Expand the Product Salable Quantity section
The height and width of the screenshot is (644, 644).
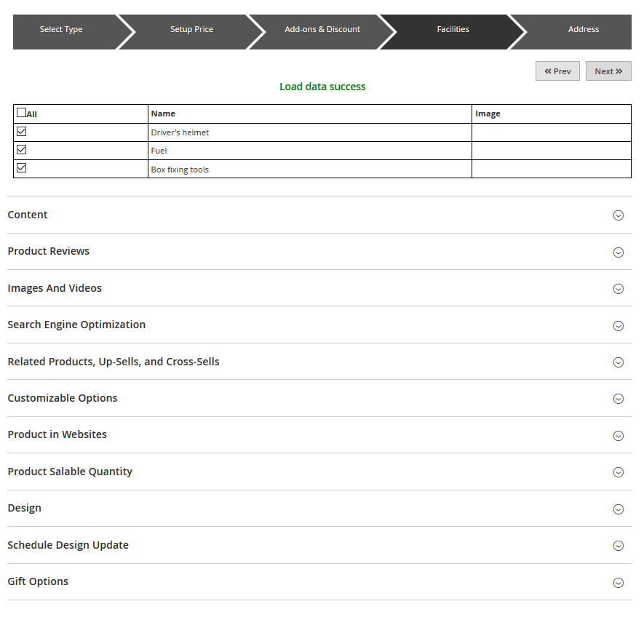coord(70,472)
